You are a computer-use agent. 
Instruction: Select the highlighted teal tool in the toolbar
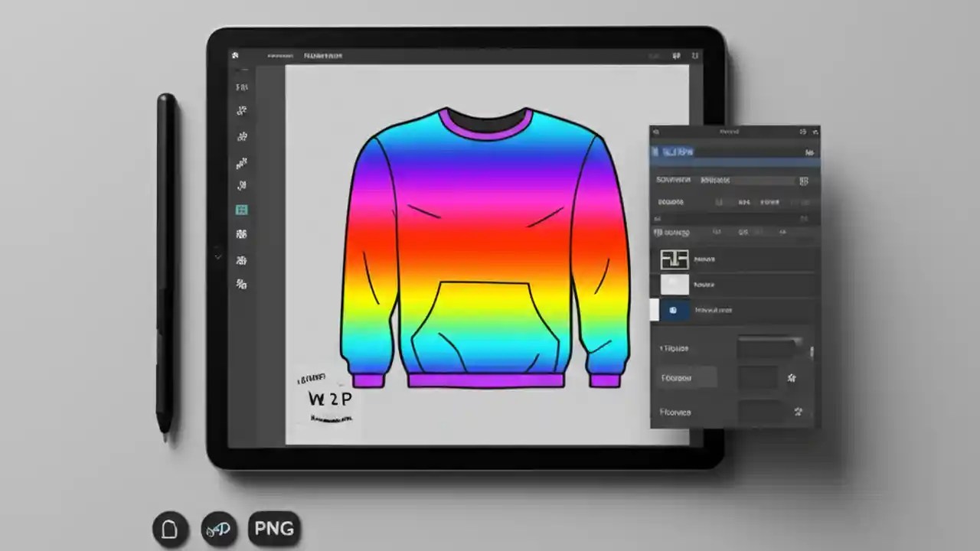click(241, 210)
